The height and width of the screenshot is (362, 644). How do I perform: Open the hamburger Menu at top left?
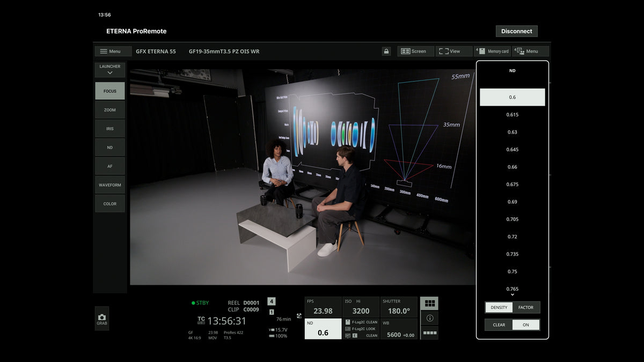coord(113,51)
